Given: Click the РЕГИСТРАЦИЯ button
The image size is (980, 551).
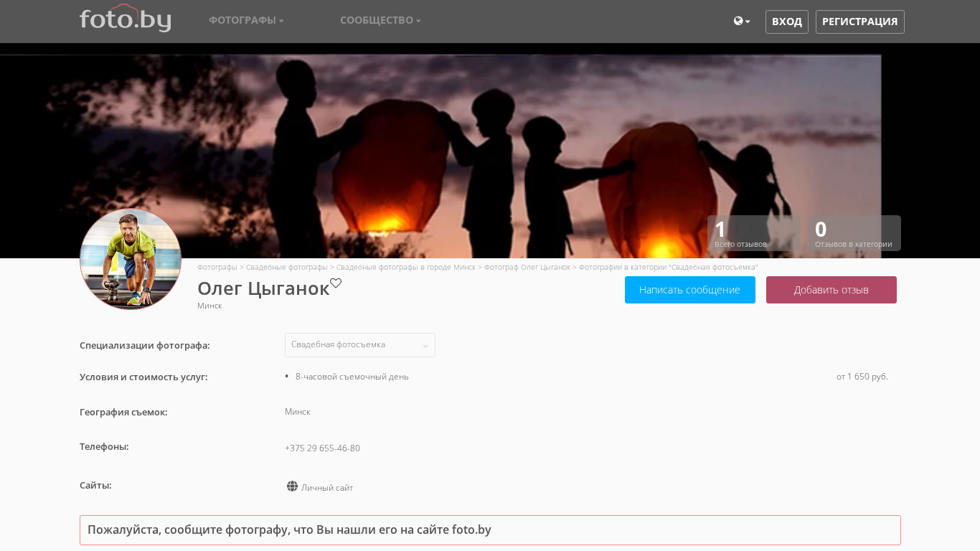Looking at the screenshot, I should (x=859, y=22).
